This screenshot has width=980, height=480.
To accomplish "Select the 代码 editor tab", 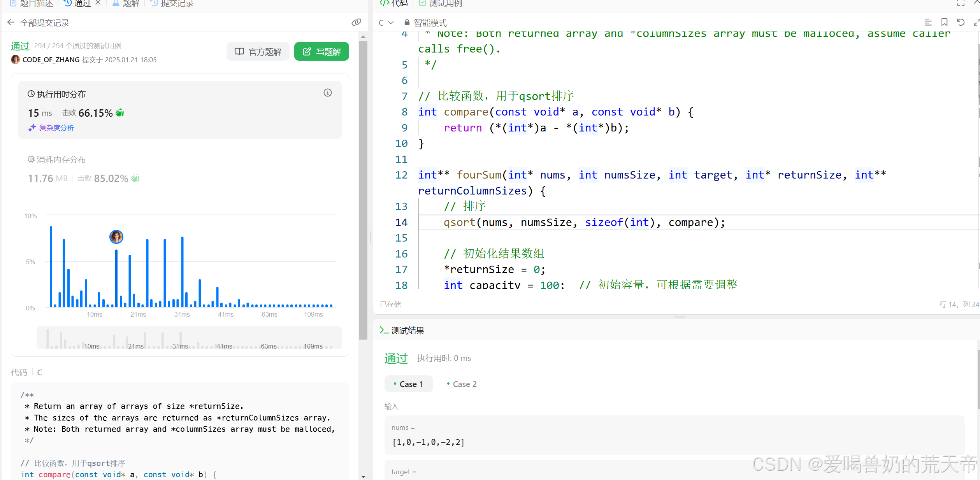I will pyautogui.click(x=394, y=3).
